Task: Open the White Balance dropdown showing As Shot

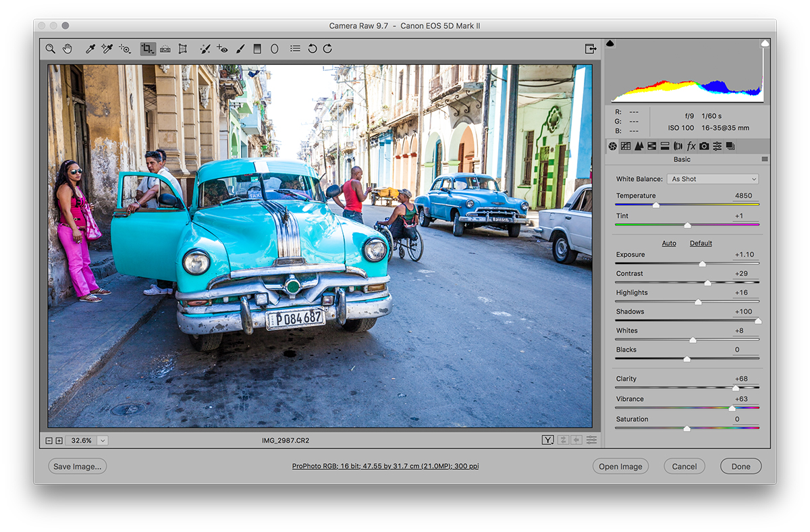Action: [712, 178]
